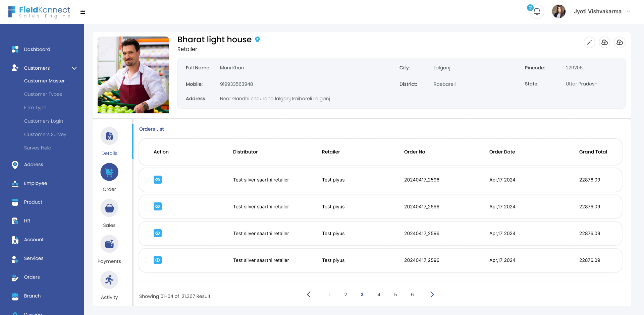Click the Order No column header

coord(415,152)
